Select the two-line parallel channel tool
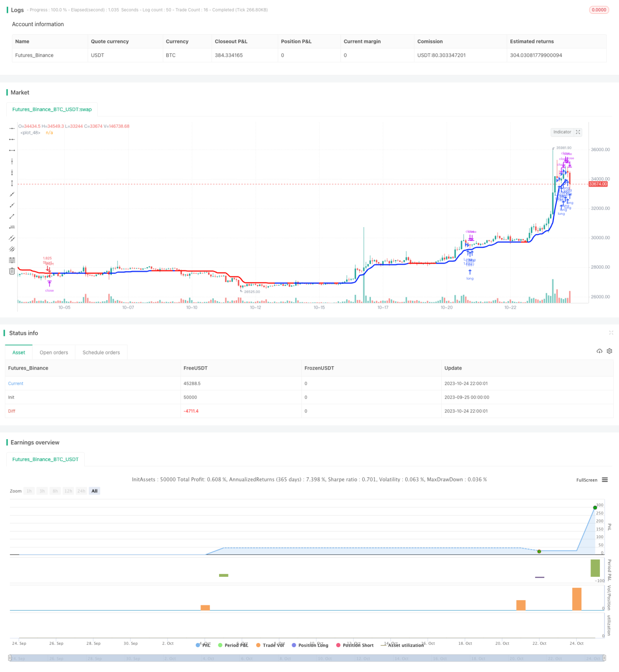Viewport: 619px width, 672px height. [x=12, y=238]
